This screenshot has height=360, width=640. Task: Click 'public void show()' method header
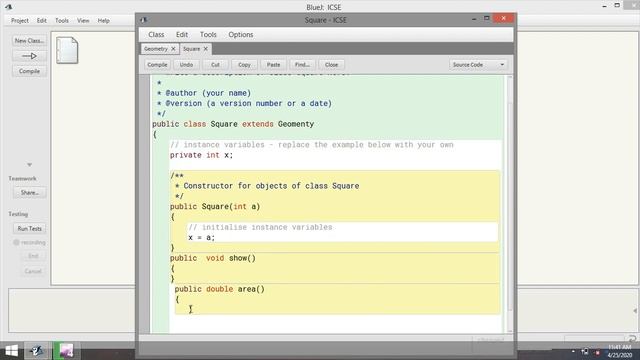coord(213,258)
